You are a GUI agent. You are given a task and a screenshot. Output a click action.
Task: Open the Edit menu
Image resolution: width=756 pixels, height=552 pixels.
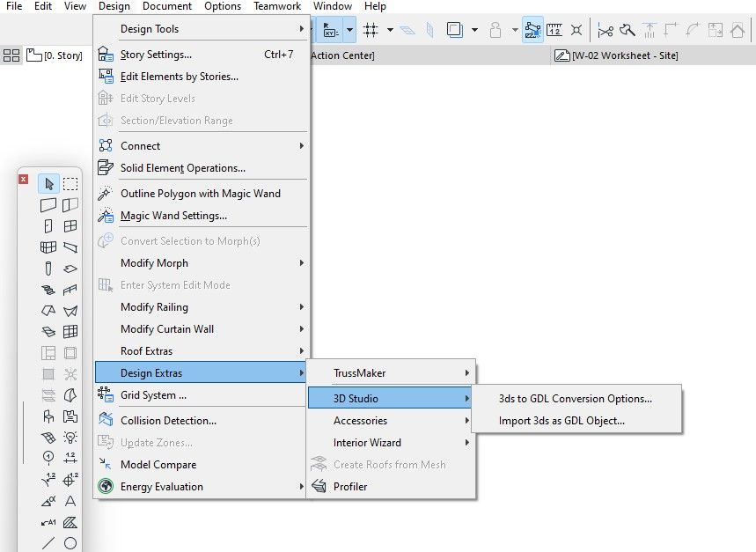(43, 6)
